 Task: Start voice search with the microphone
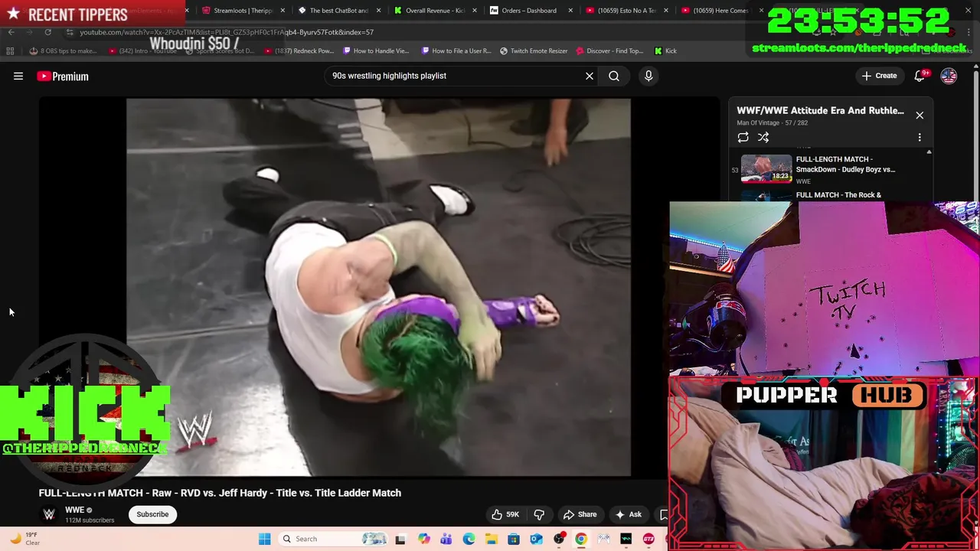point(648,76)
